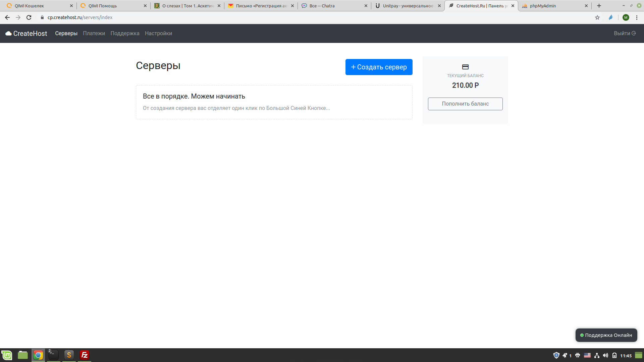Open the terminal taskbar icon
The image size is (644, 362).
[53, 355]
